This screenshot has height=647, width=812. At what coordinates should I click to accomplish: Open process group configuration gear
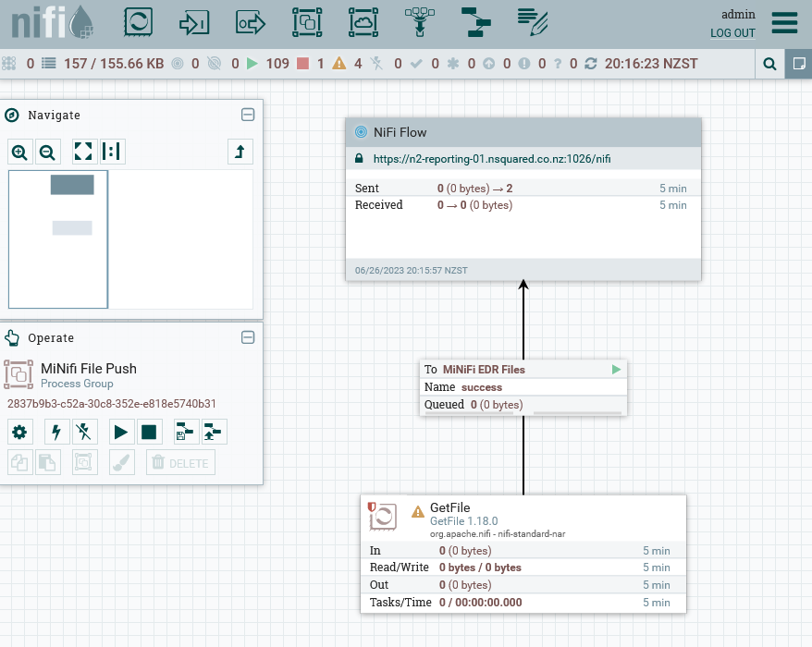point(19,432)
